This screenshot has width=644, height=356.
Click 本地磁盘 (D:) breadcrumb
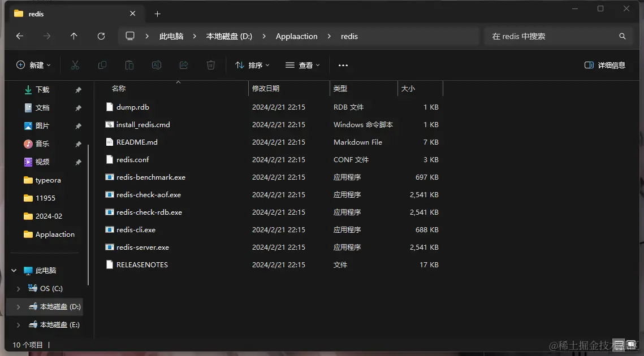point(229,36)
